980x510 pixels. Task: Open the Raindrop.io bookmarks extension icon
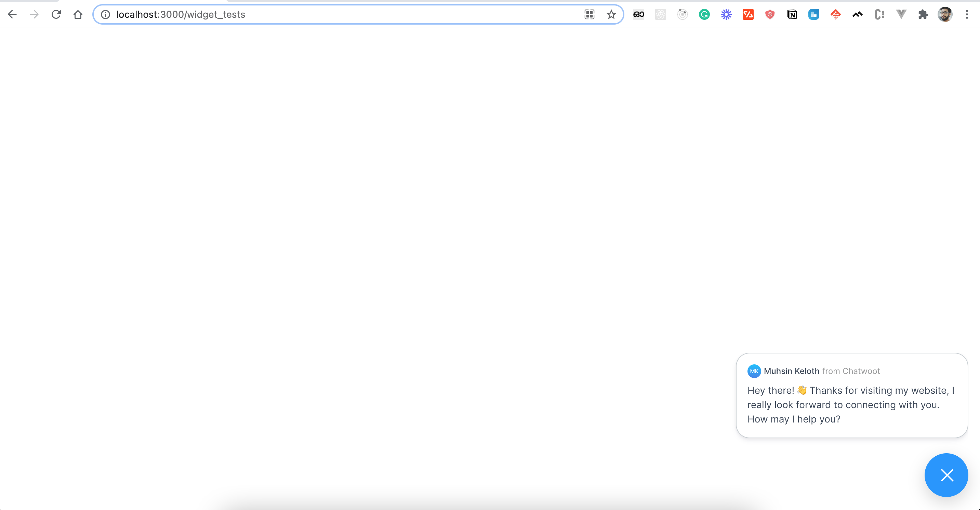814,14
